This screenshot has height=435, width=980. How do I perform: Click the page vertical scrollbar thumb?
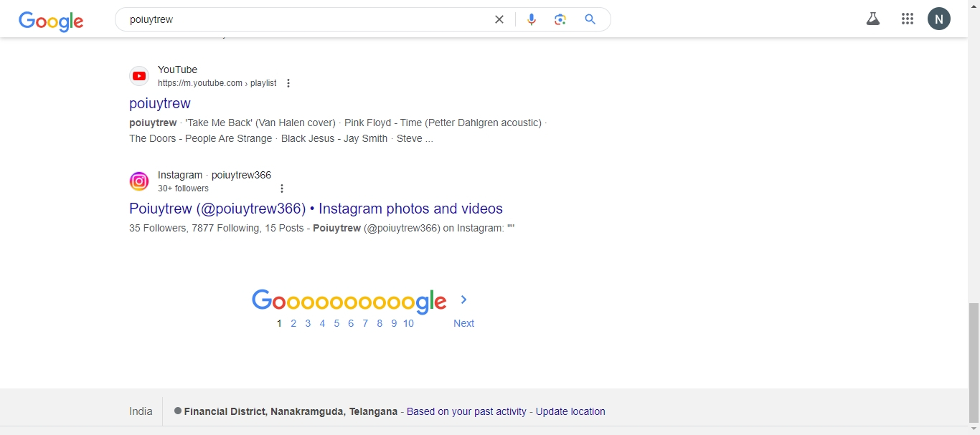click(x=974, y=363)
